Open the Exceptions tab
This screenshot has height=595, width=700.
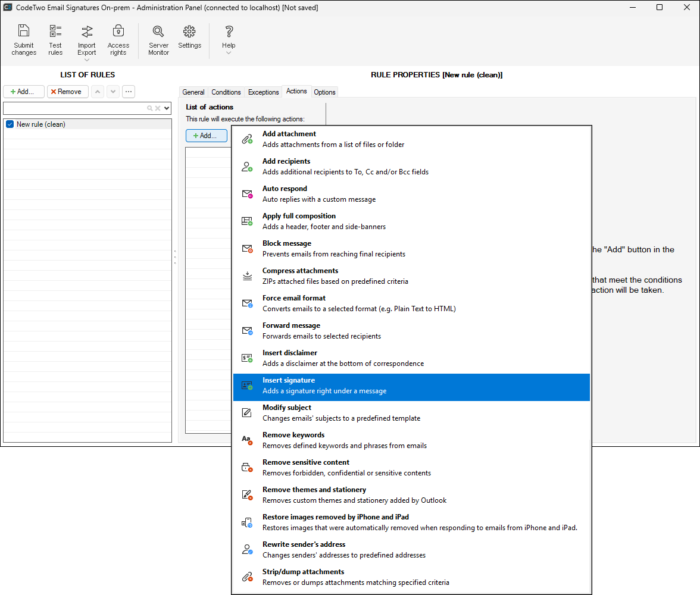pos(263,92)
